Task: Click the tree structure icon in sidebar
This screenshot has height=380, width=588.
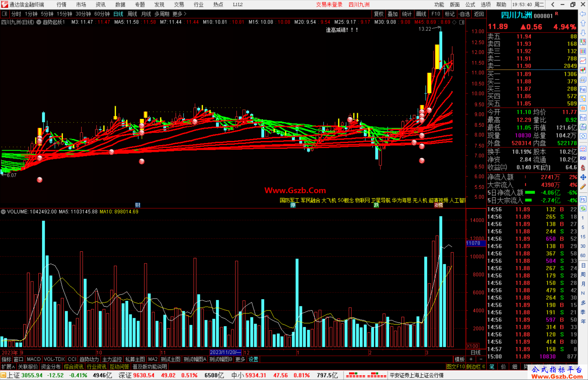Action: pyautogui.click(x=583, y=99)
